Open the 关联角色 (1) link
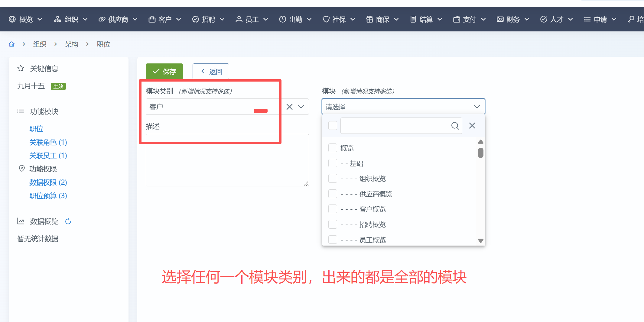 48,142
